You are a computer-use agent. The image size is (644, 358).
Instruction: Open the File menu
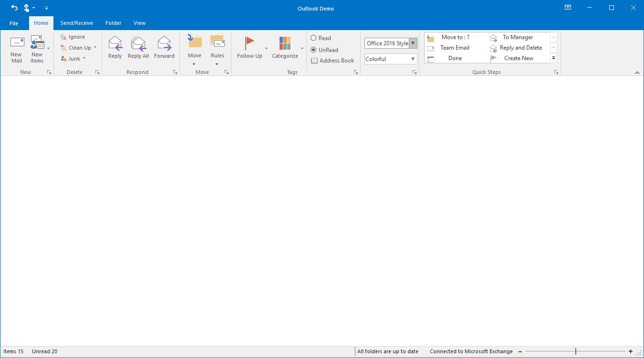tap(14, 23)
